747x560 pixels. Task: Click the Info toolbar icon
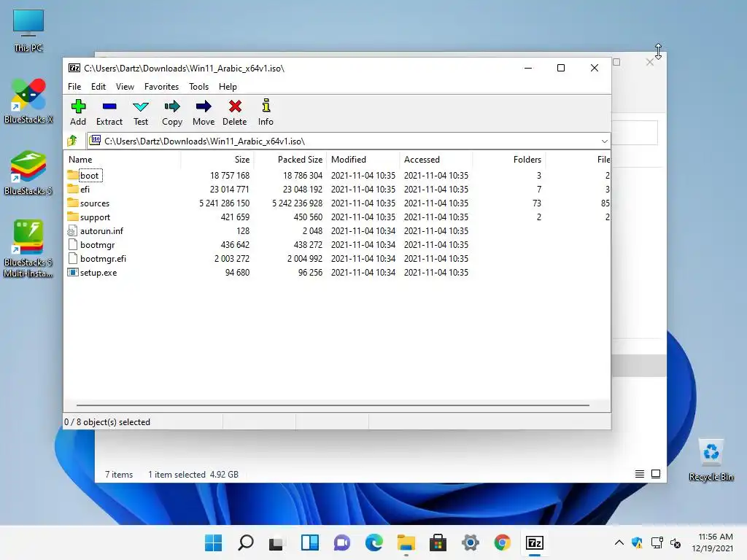click(x=266, y=106)
